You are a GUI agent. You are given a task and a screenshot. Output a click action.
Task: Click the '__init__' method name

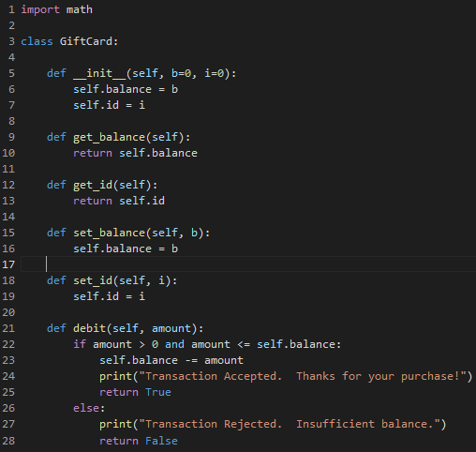(x=99, y=73)
